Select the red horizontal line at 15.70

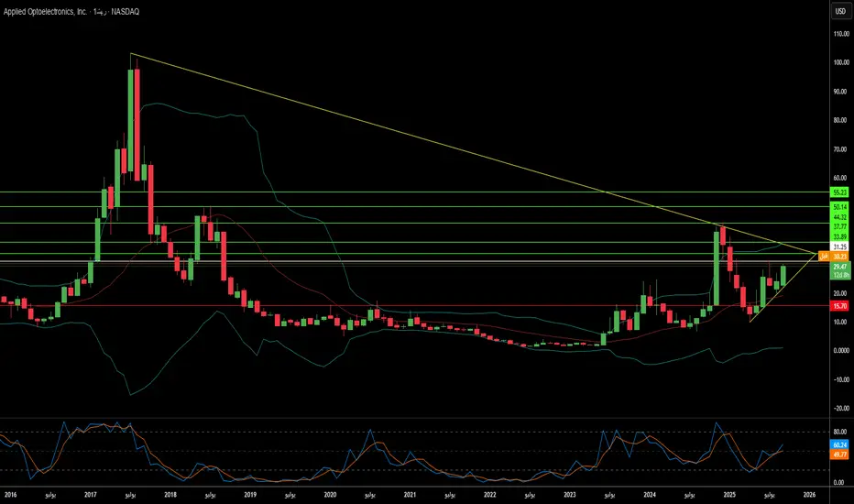[414, 306]
